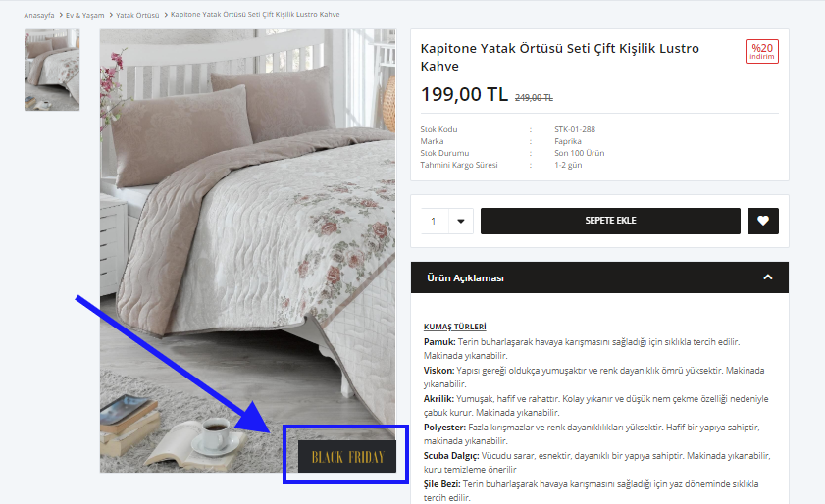The height and width of the screenshot is (504, 825).
Task: Click the stock code STK-01-288
Action: click(x=575, y=129)
